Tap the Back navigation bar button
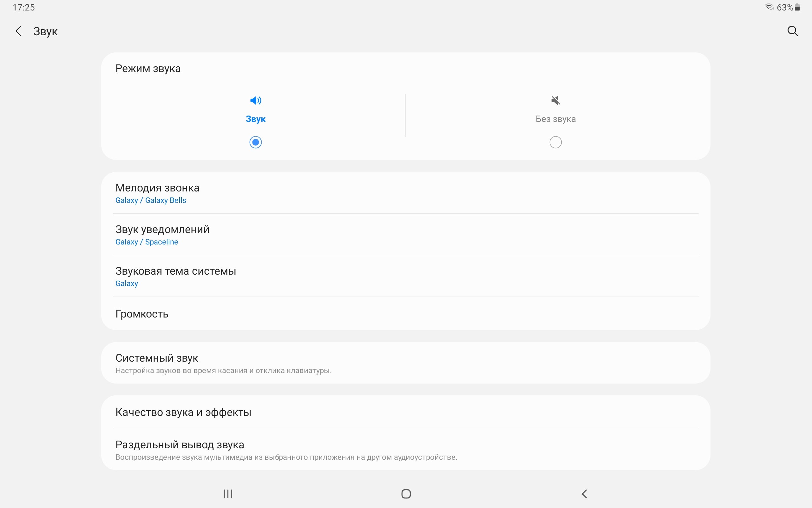This screenshot has height=508, width=812. pos(584,493)
